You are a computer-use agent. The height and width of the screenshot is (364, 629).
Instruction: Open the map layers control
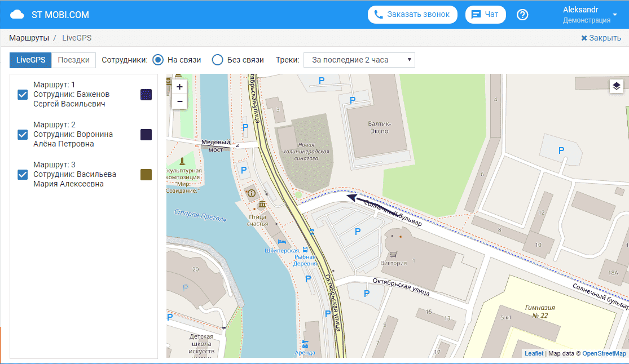pos(616,86)
